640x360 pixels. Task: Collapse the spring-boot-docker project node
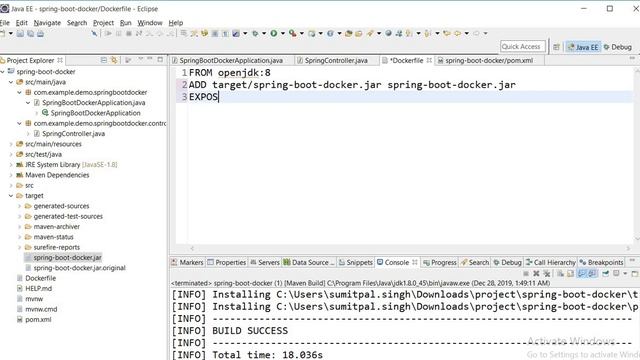(2, 71)
